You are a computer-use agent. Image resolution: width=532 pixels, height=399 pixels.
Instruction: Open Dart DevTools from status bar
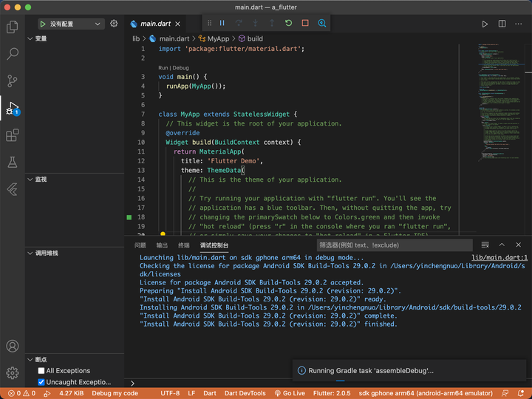245,393
